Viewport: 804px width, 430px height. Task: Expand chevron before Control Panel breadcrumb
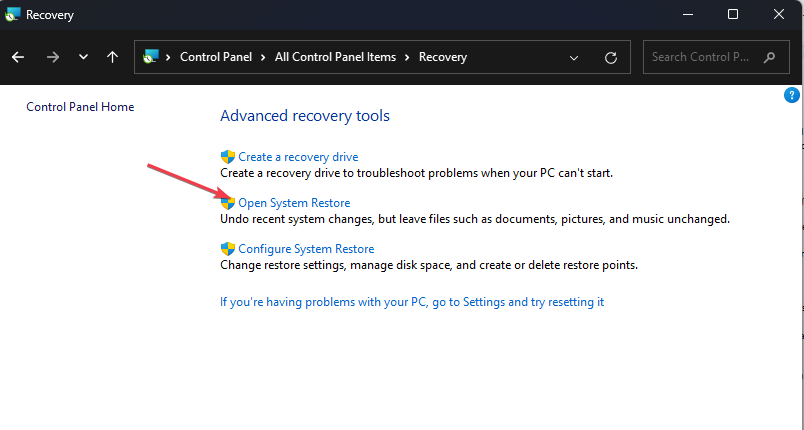tap(168, 57)
